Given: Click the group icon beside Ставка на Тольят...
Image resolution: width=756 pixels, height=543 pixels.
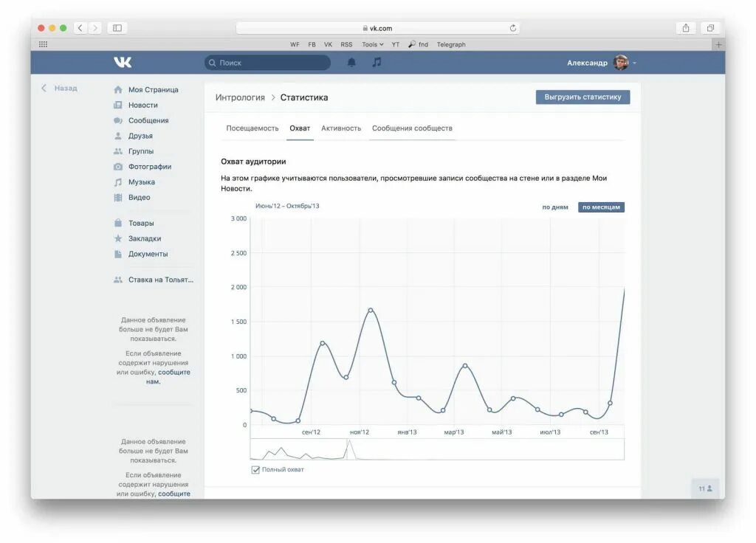Looking at the screenshot, I should tap(117, 280).
